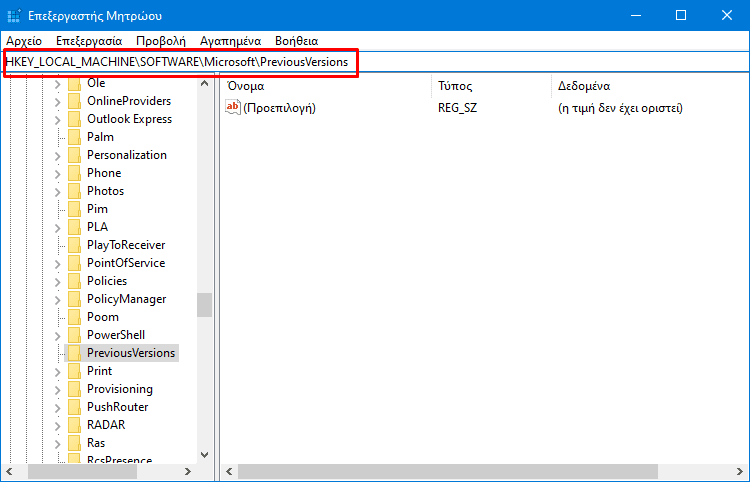The image size is (750, 482).
Task: Click the Poom folder icon
Action: tap(74, 317)
